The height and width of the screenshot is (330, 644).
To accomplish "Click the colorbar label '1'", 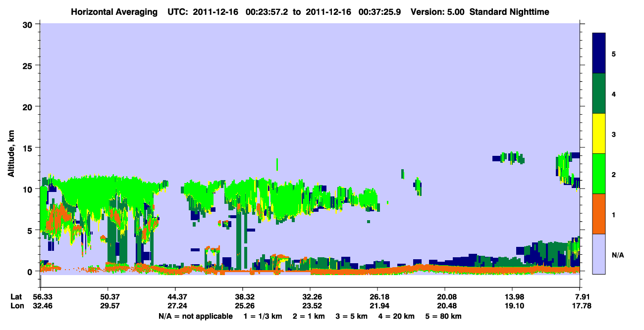I will coord(614,214).
